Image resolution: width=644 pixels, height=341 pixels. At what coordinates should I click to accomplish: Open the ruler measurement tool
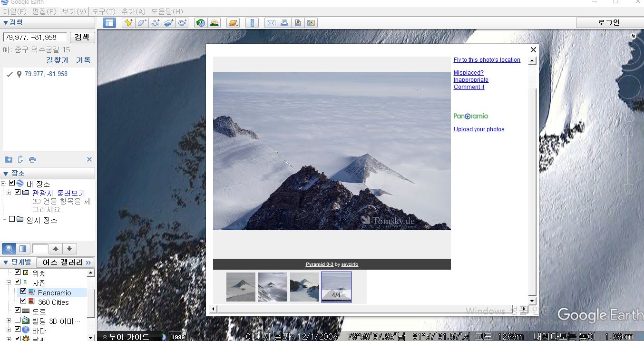252,23
